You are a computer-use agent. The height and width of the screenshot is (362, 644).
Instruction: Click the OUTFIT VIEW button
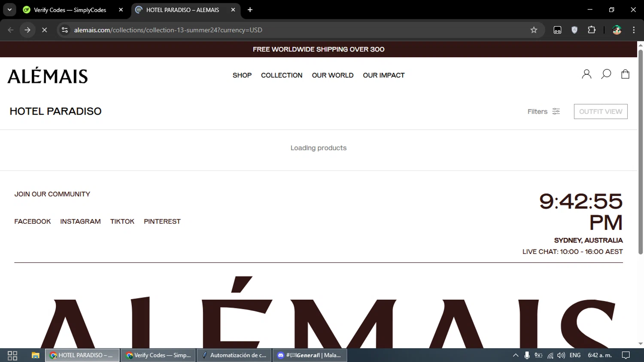coord(601,112)
